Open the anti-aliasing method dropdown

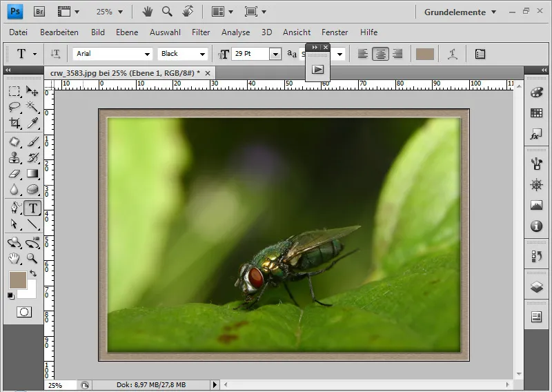pos(339,54)
